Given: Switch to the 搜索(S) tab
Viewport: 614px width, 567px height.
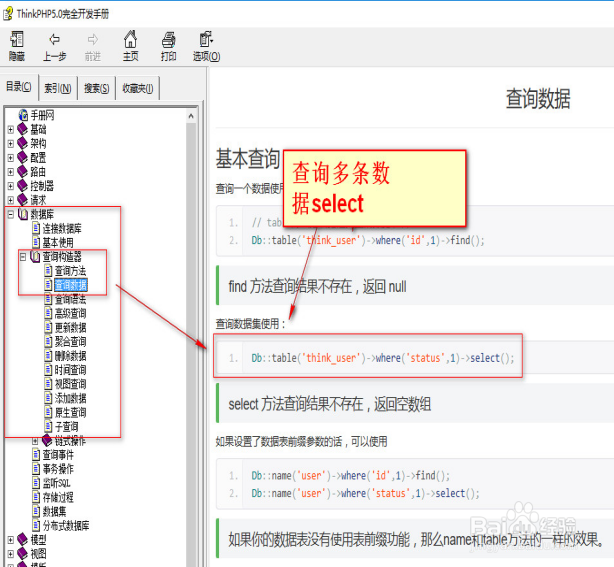Looking at the screenshot, I should tap(96, 88).
